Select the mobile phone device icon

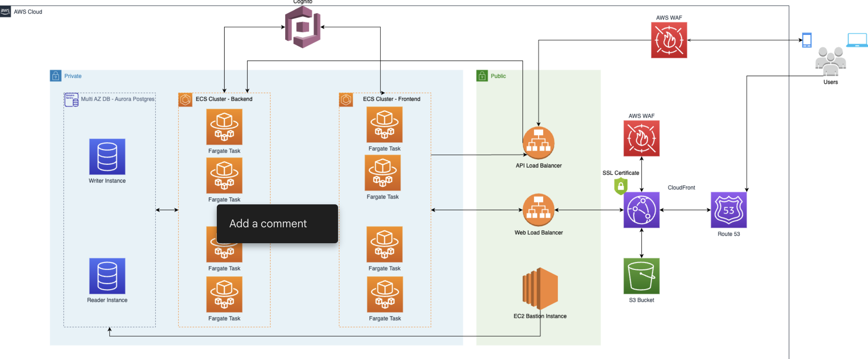click(x=807, y=40)
